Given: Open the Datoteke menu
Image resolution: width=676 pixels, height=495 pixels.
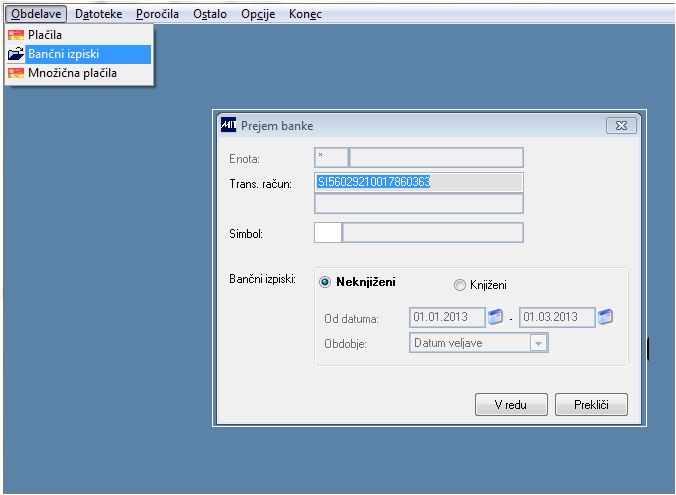Looking at the screenshot, I should [x=99, y=14].
